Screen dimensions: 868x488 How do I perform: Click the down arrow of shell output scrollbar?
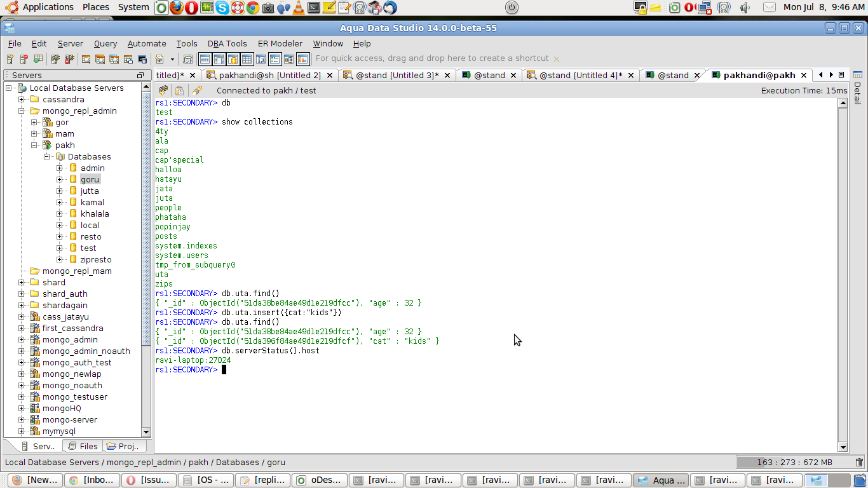coord(843,447)
